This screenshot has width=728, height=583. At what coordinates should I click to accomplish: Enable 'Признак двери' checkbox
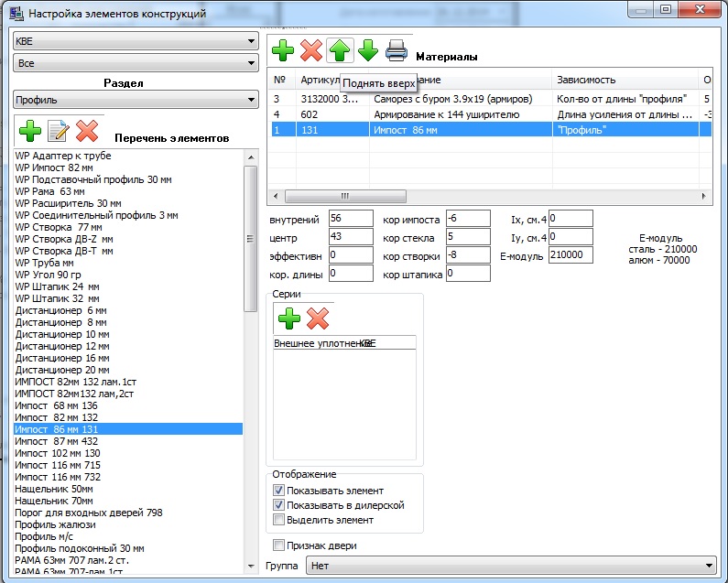(278, 545)
